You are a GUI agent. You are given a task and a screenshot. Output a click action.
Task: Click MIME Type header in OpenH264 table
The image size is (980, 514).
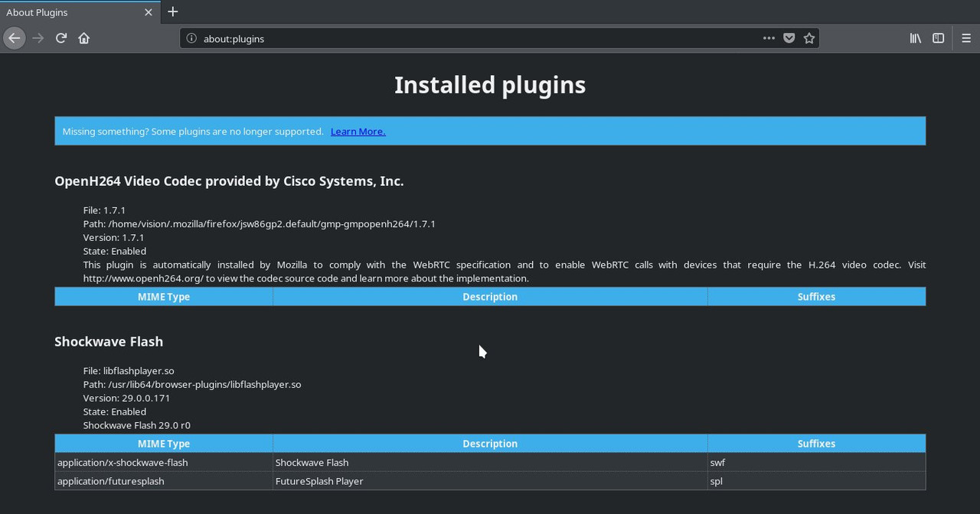tap(164, 297)
